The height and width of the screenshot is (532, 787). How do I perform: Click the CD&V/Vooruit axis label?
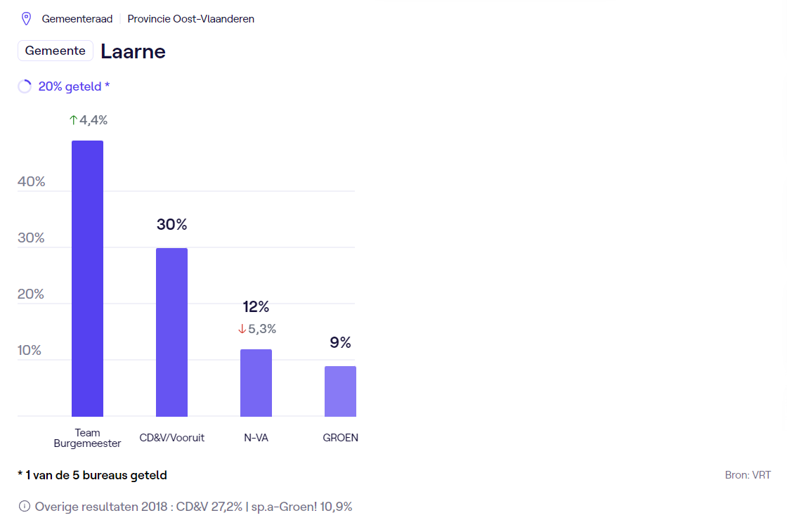coord(171,438)
